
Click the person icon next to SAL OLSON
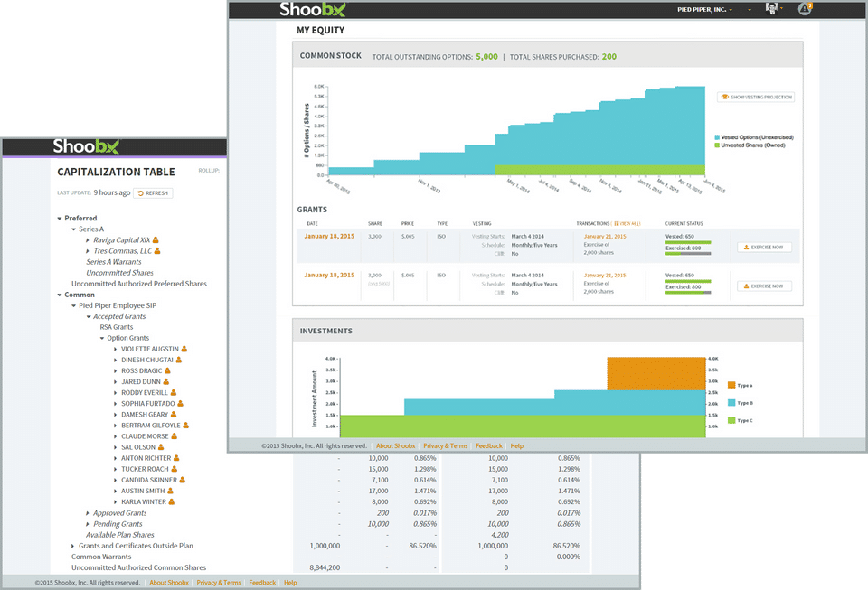coord(161,447)
